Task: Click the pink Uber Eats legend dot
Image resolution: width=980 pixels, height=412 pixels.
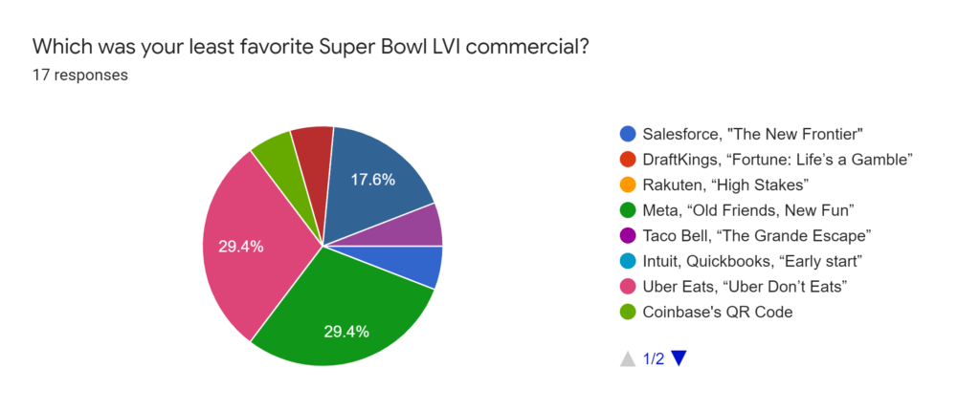Action: point(628,287)
